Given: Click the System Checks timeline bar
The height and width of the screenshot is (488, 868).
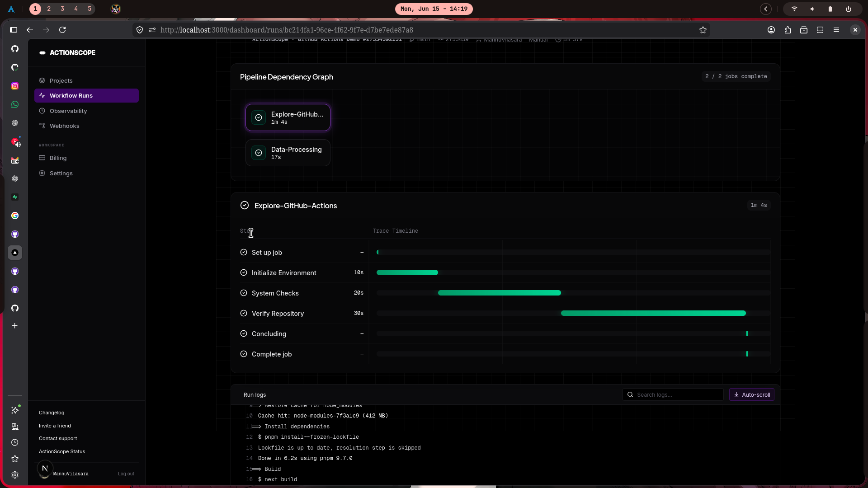Looking at the screenshot, I should coord(500,293).
